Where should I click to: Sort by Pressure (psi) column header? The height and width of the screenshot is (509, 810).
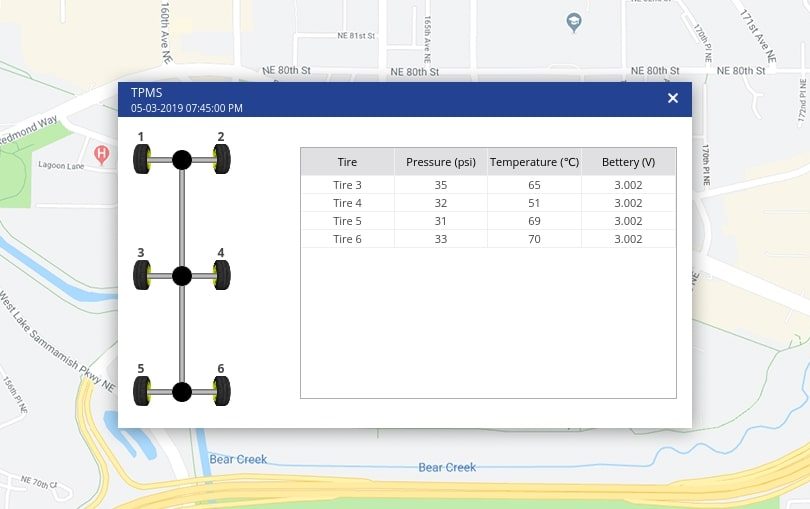tap(440, 162)
